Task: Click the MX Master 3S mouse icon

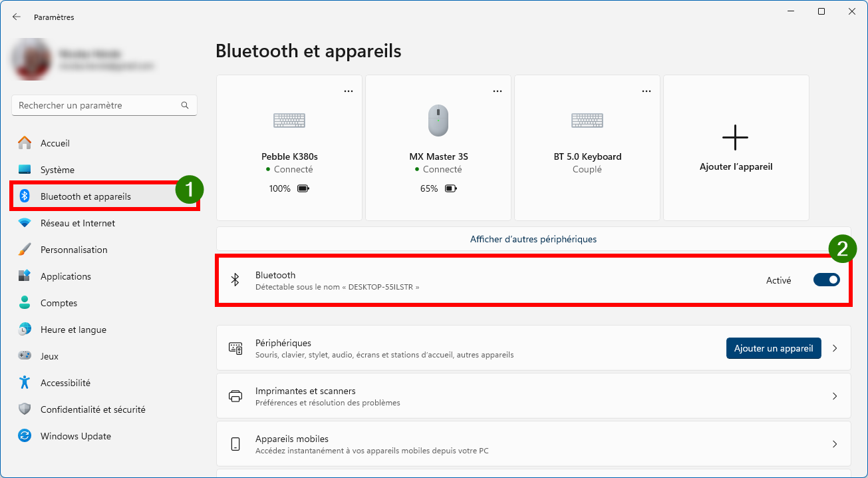Action: tap(438, 120)
